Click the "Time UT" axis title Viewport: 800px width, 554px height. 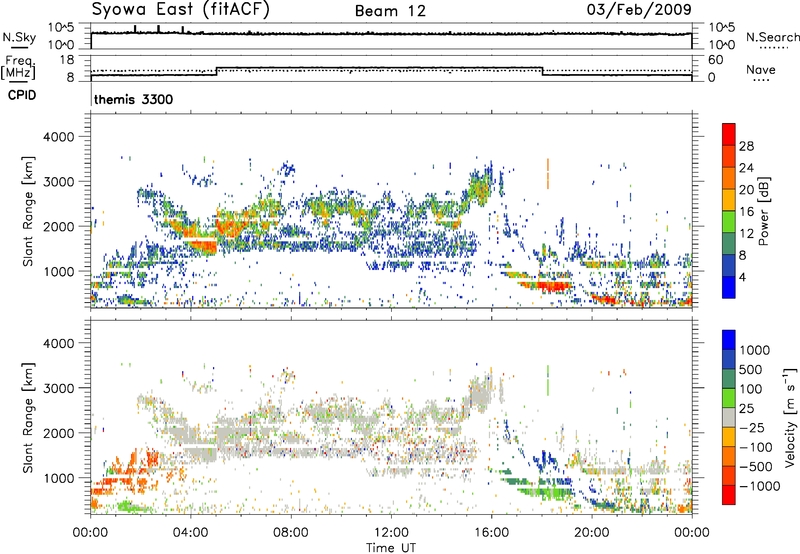click(391, 548)
